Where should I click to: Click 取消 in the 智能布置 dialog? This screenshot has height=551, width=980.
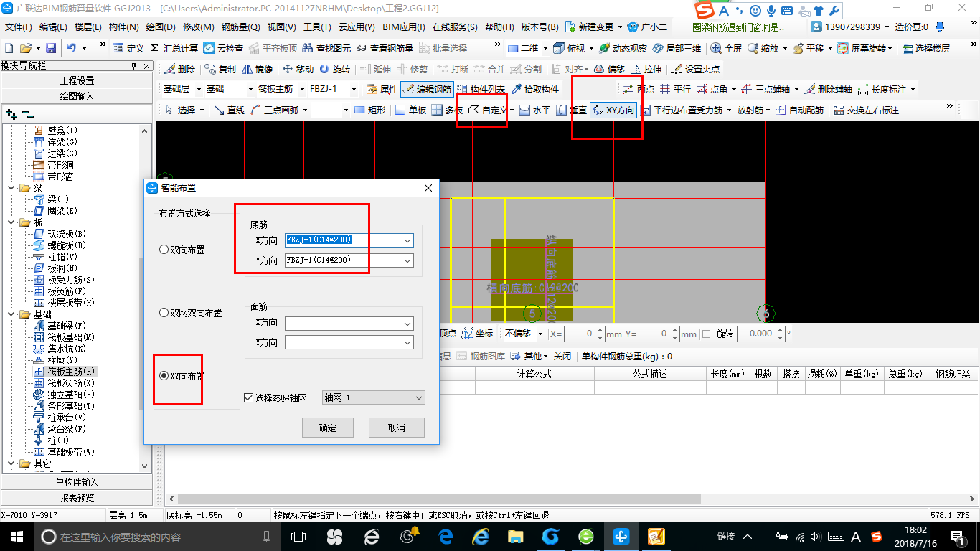click(397, 428)
